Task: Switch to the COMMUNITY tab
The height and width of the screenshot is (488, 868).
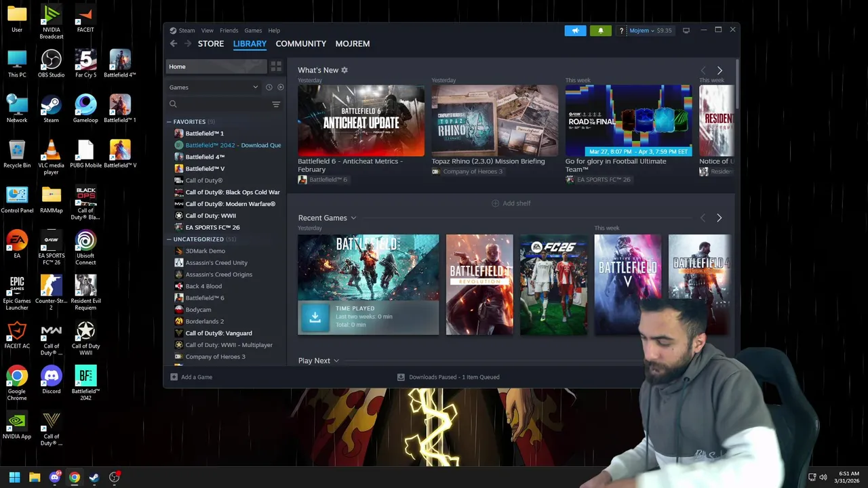Action: tap(300, 43)
